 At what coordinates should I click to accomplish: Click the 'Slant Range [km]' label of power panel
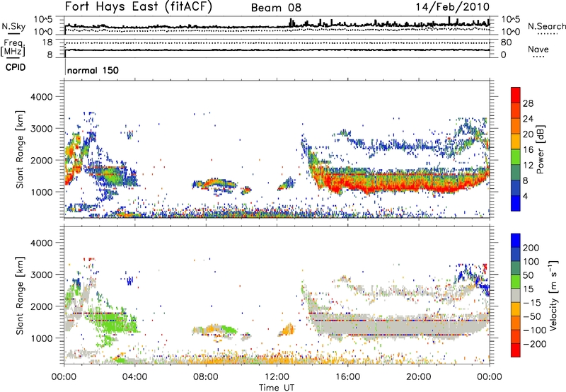click(20, 149)
